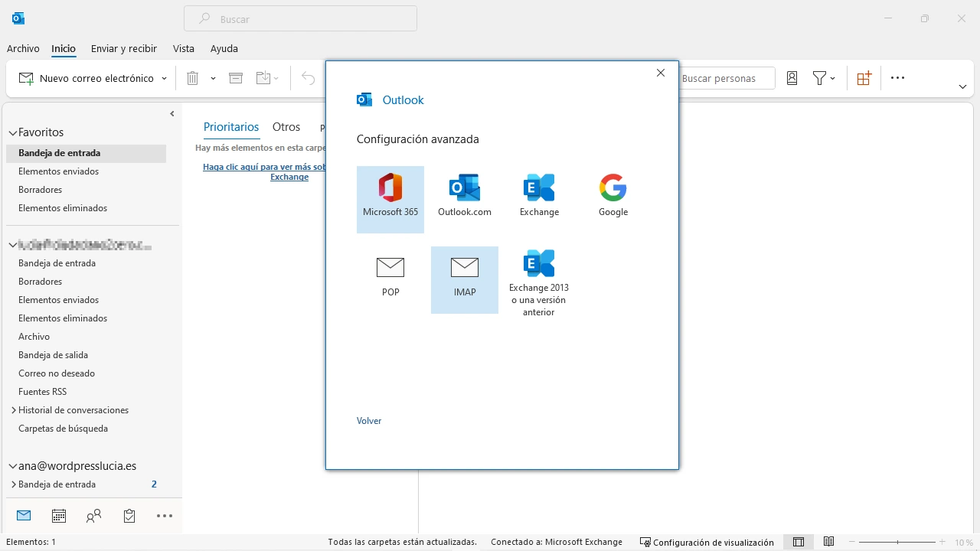Click zoom in plus button

pos(942,543)
